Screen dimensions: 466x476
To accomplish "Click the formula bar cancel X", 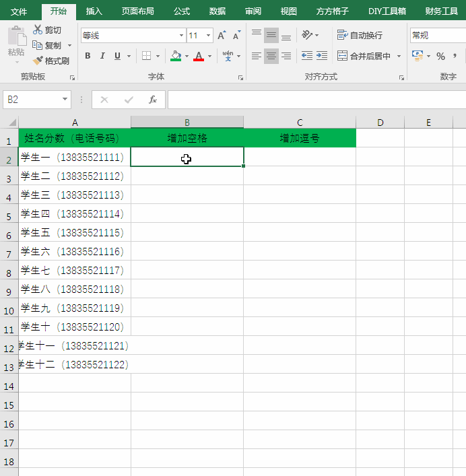I will (x=104, y=100).
